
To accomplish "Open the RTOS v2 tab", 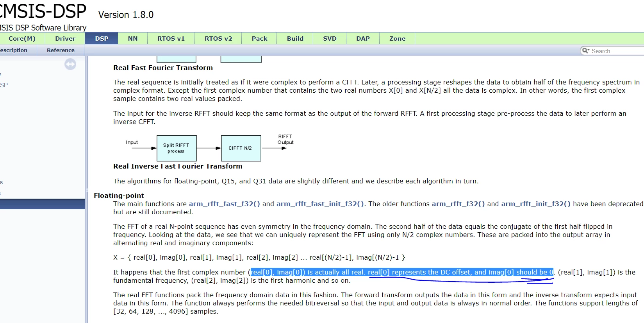I will coord(218,38).
